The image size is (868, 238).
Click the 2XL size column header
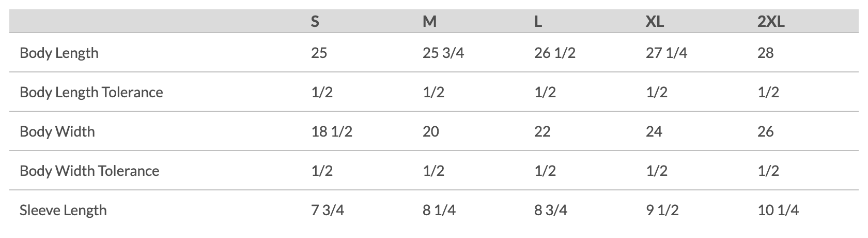(x=771, y=21)
